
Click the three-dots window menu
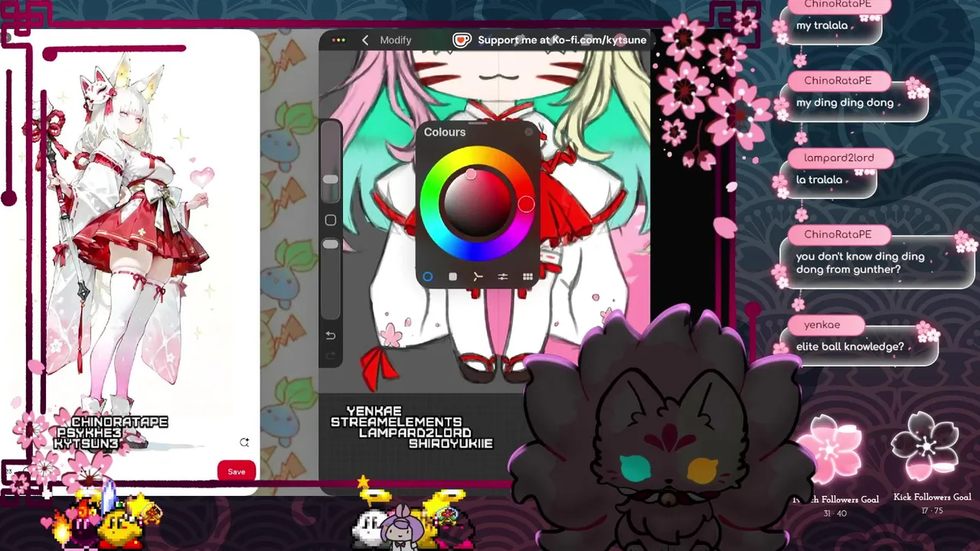click(x=338, y=40)
